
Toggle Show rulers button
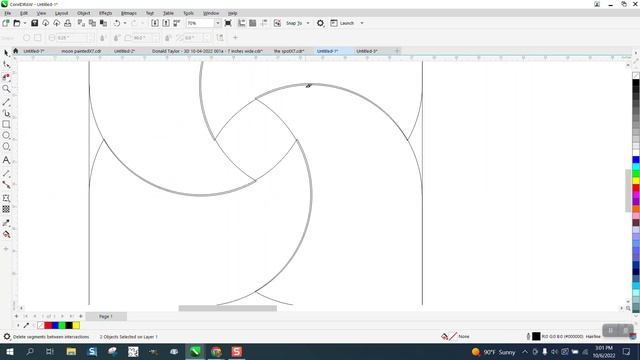tap(242, 23)
